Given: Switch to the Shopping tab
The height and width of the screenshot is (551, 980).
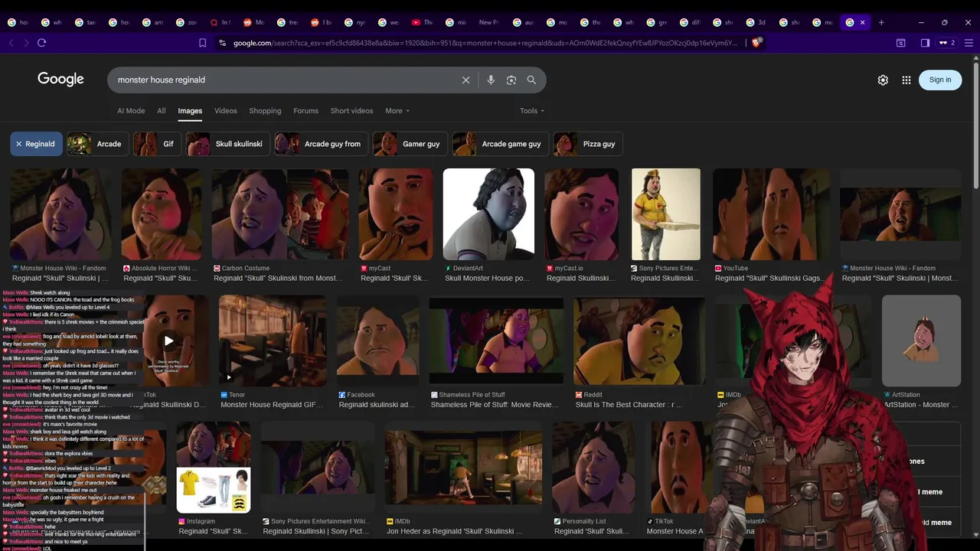Looking at the screenshot, I should pyautogui.click(x=265, y=111).
